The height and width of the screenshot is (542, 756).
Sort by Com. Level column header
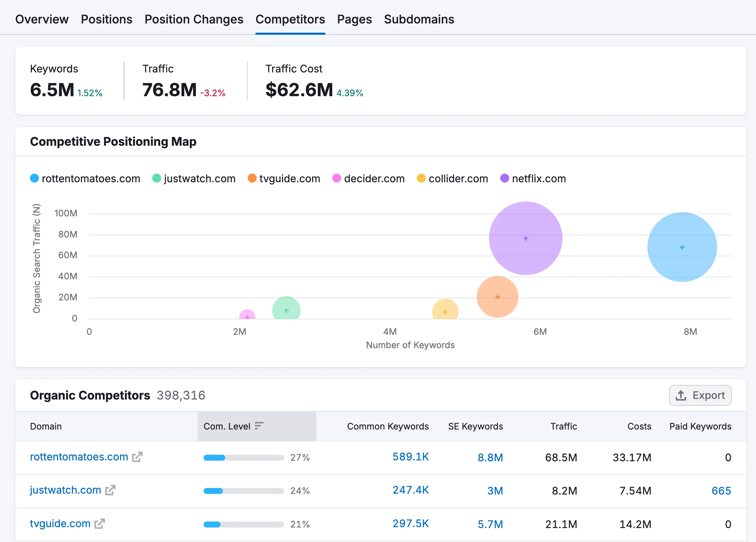(x=227, y=426)
